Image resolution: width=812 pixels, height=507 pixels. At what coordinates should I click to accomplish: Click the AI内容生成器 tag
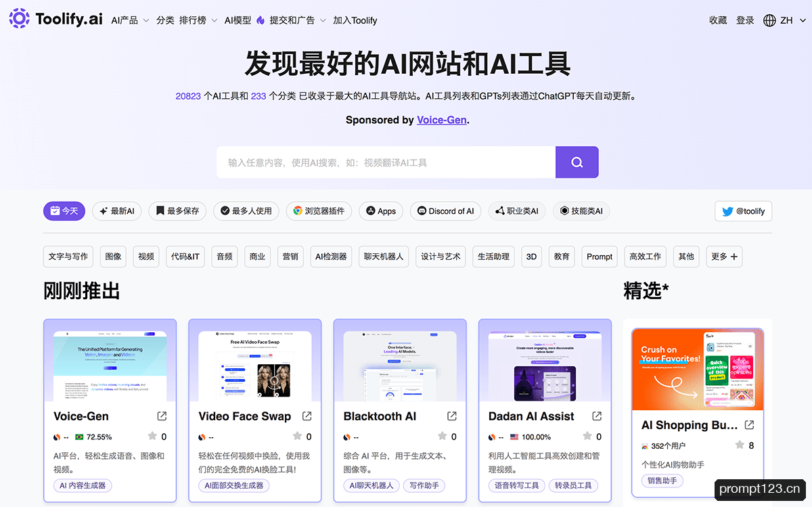82,485
